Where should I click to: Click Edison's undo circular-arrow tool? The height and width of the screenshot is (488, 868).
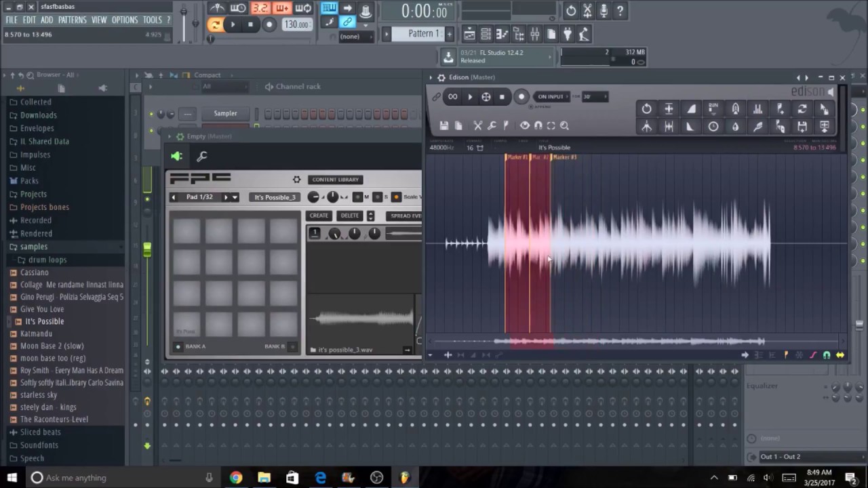click(646, 108)
